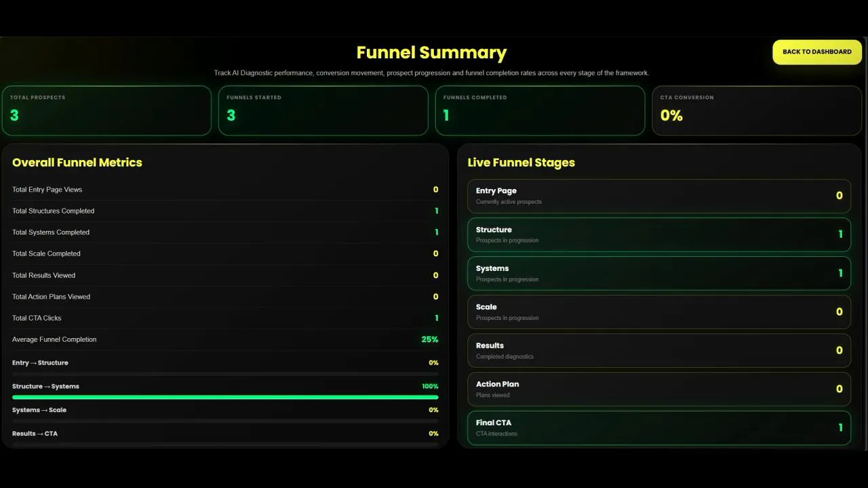Image resolution: width=868 pixels, height=488 pixels.
Task: Click the 0% CTA Conversion value
Action: point(671,116)
